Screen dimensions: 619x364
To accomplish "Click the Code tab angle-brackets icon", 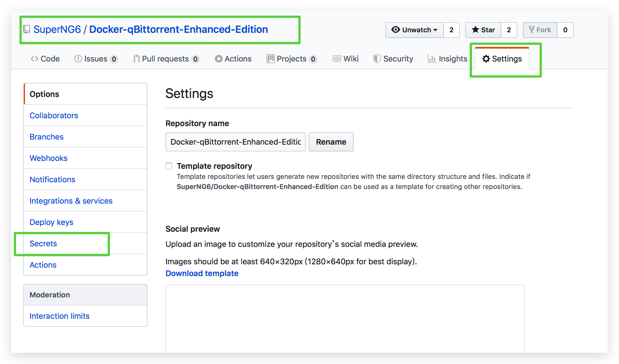I will [34, 59].
